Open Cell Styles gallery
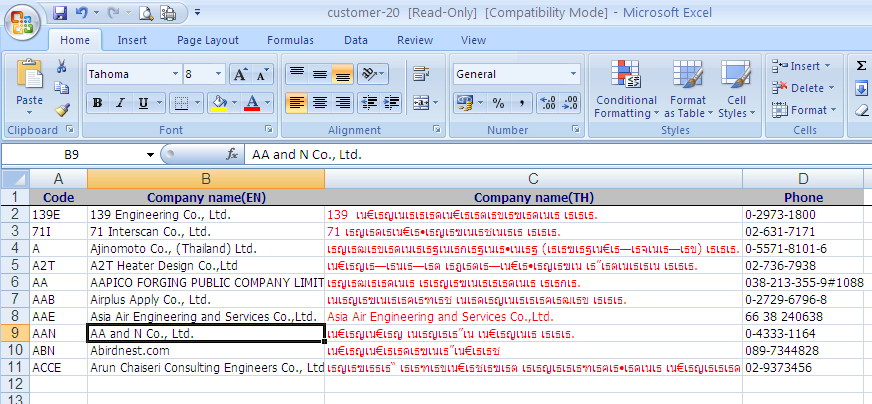This screenshot has height=404, width=872. (x=736, y=88)
